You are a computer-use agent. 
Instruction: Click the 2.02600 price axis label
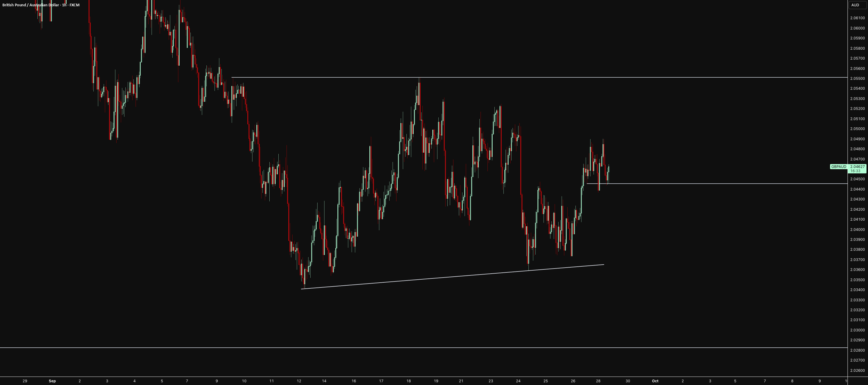click(857, 371)
